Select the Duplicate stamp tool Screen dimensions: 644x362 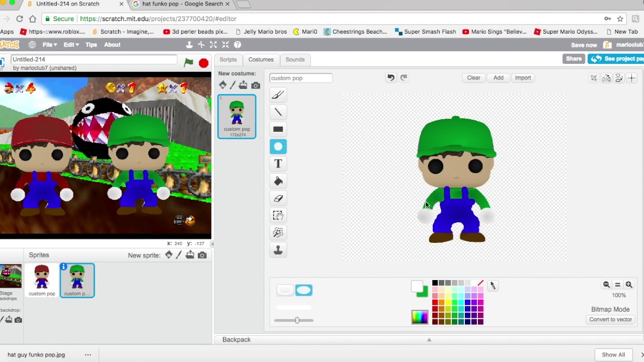[x=278, y=250]
